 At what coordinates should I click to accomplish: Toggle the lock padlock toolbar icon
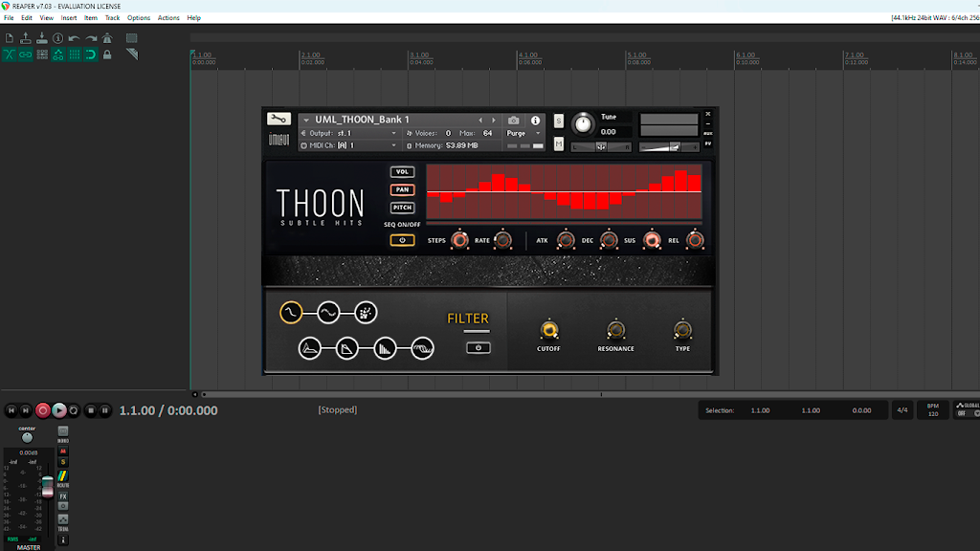107,55
